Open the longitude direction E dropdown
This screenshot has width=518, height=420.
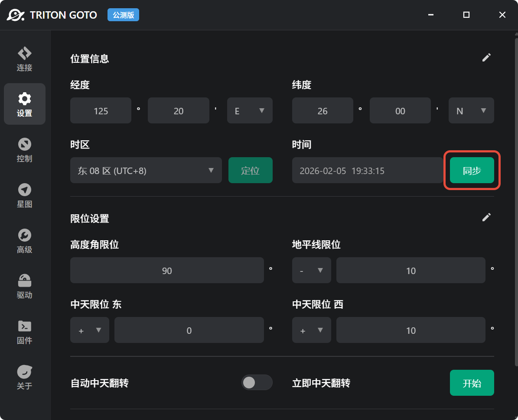pos(250,110)
